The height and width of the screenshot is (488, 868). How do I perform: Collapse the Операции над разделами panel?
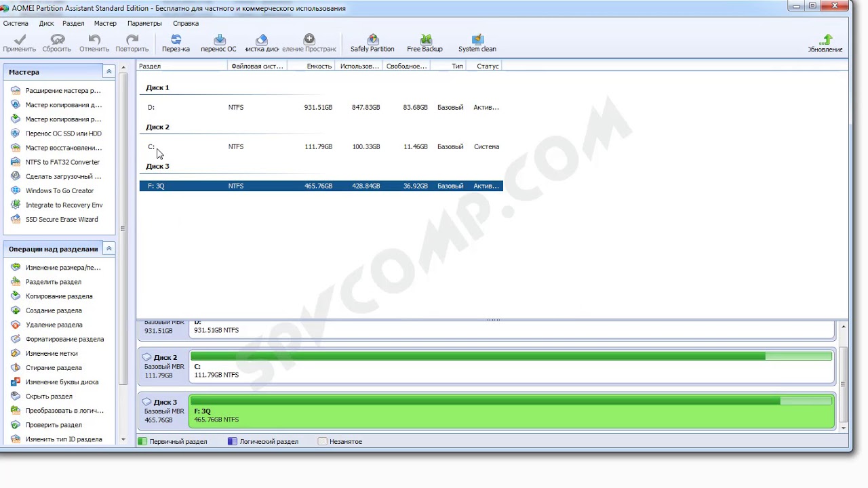click(108, 249)
